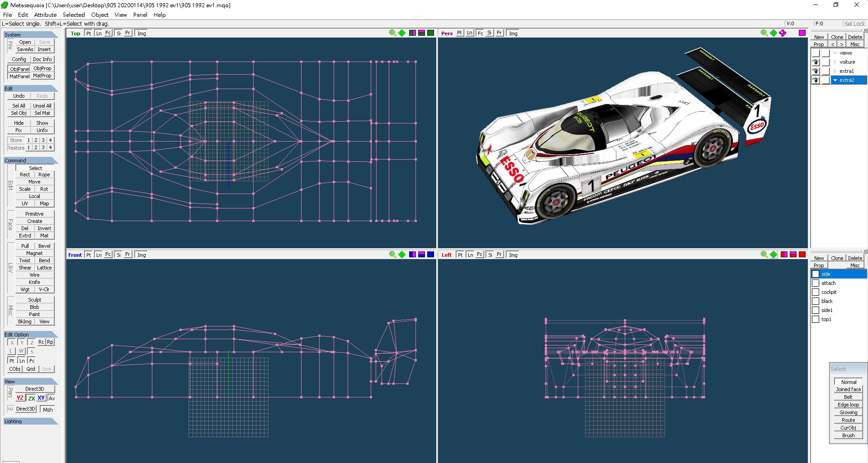Screen dimensions: 868x463
Task: Zoom the Front viewport with magnifier icon
Action: [392, 255]
